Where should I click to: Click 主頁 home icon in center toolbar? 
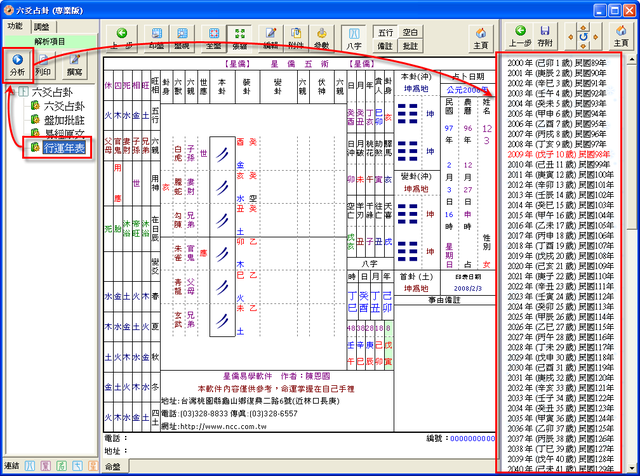pos(481,38)
